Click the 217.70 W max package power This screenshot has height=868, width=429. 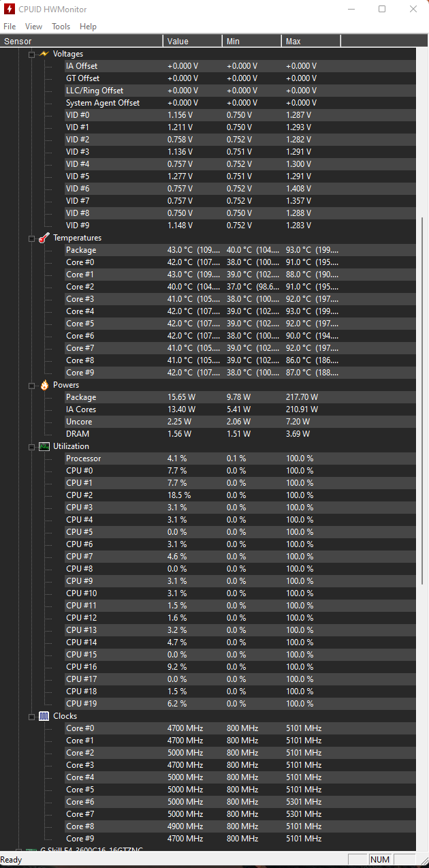coord(302,397)
